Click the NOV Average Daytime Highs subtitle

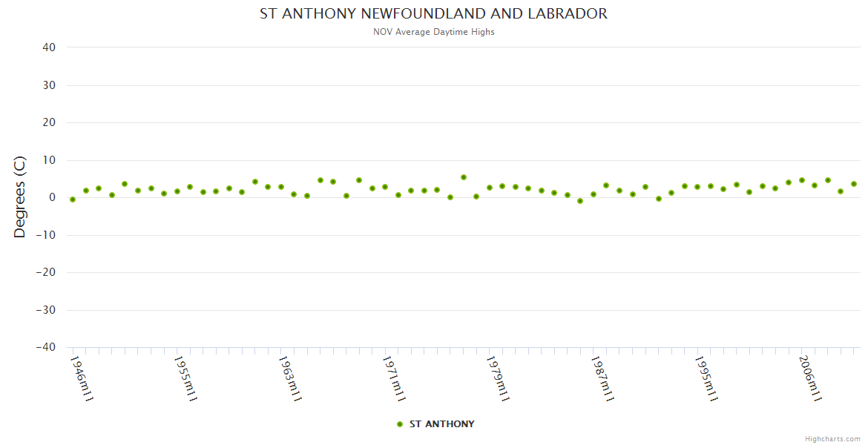(433, 32)
